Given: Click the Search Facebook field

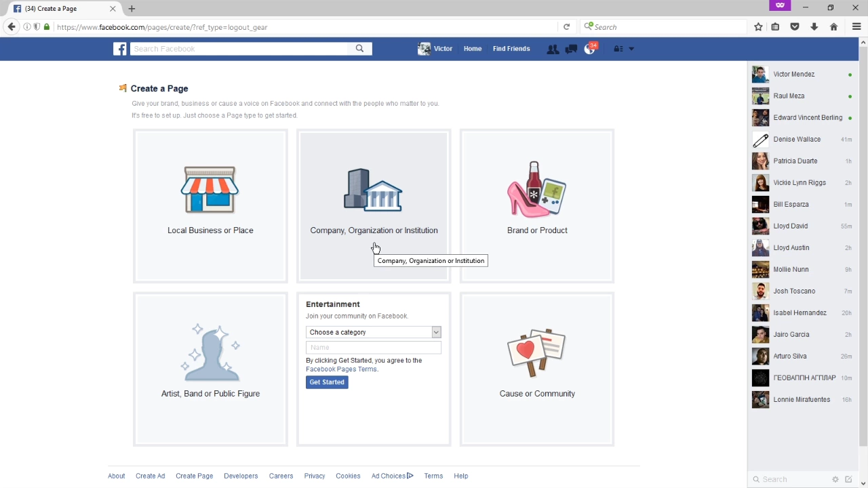Looking at the screenshot, I should click(239, 49).
